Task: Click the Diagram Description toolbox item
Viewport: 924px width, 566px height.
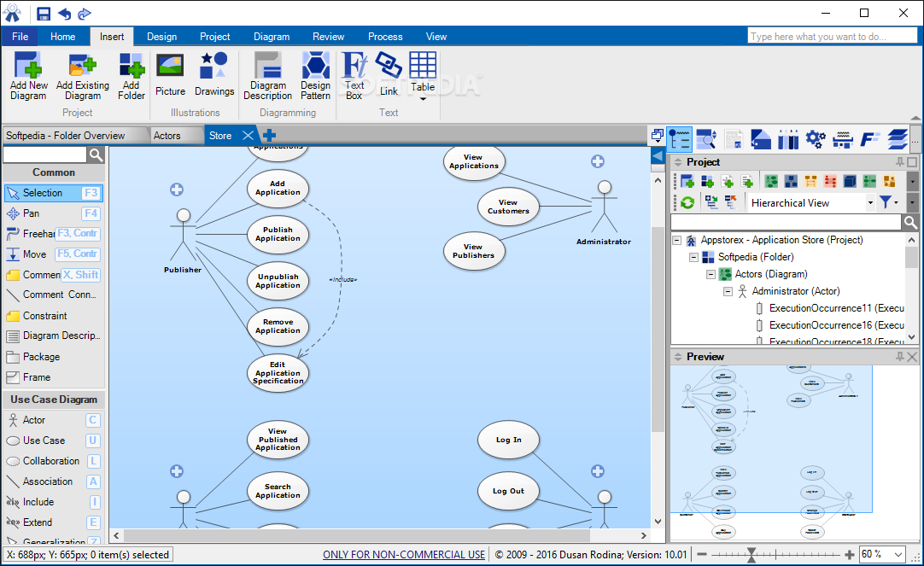Action: pos(53,336)
